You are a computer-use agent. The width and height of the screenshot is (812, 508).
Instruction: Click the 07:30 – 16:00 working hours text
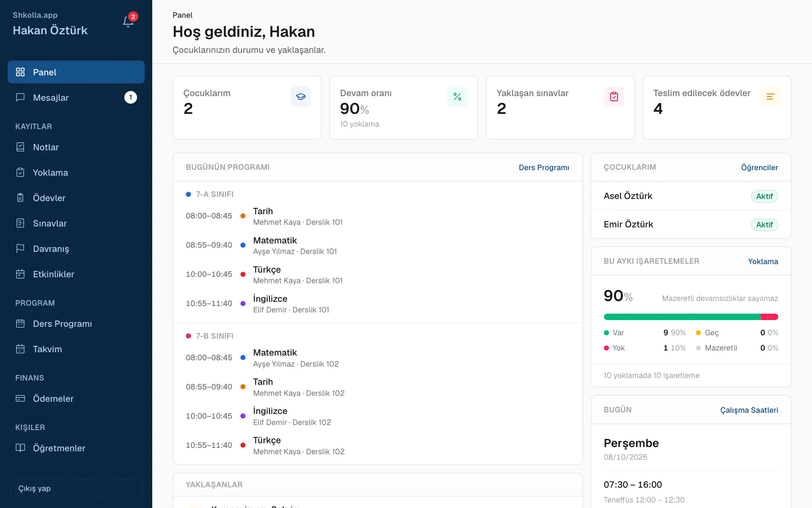tap(633, 484)
